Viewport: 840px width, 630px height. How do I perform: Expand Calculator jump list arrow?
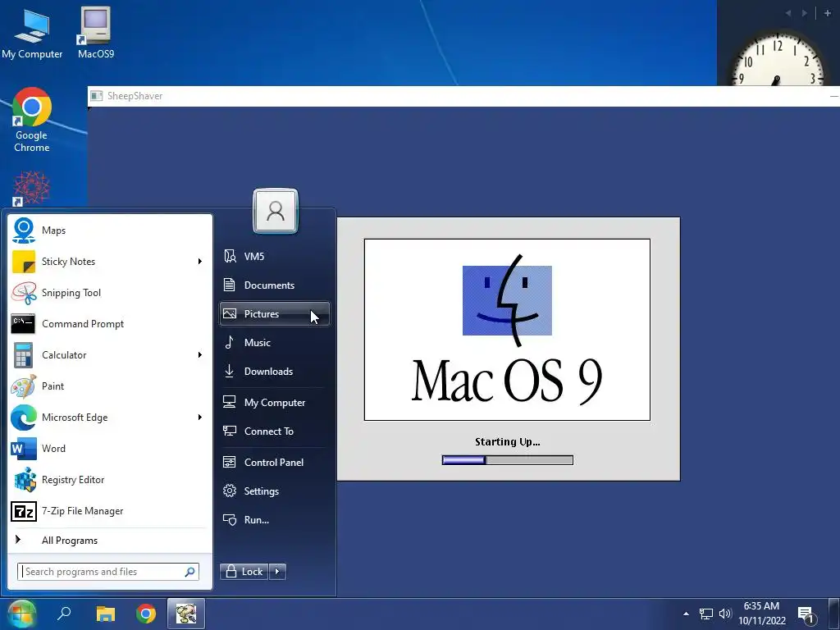pyautogui.click(x=200, y=354)
